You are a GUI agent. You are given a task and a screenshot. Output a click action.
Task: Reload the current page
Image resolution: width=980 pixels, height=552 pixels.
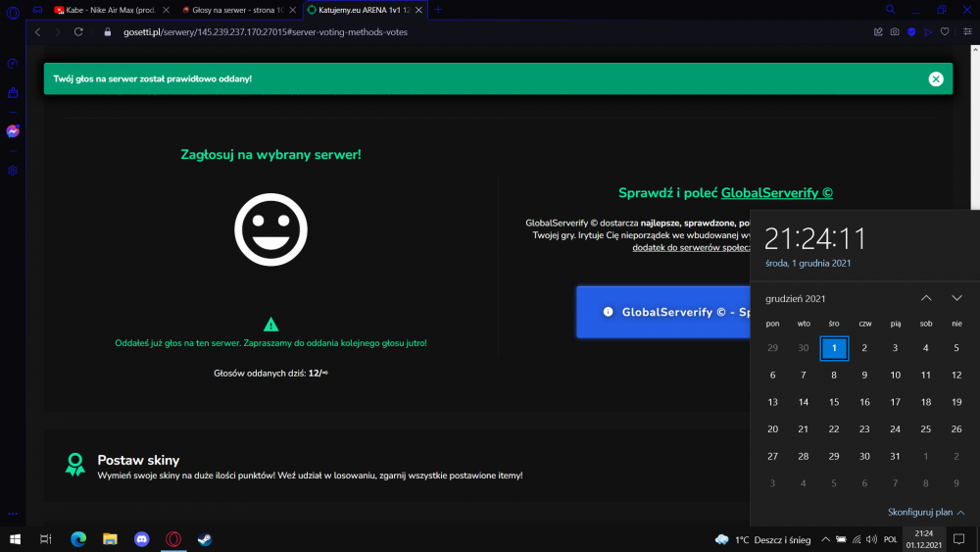tap(78, 32)
